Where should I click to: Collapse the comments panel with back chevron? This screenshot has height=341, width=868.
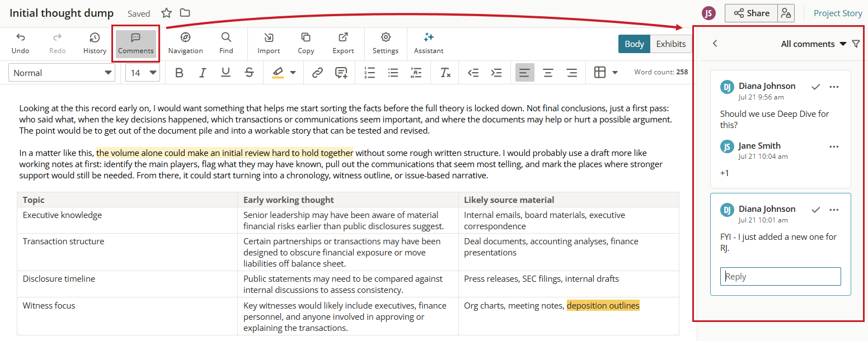715,44
